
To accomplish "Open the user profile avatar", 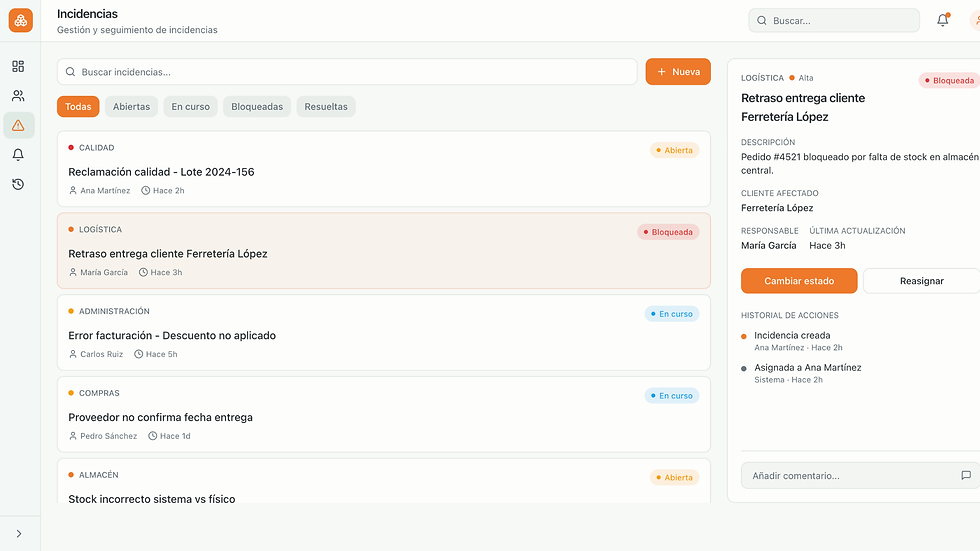I will click(974, 20).
